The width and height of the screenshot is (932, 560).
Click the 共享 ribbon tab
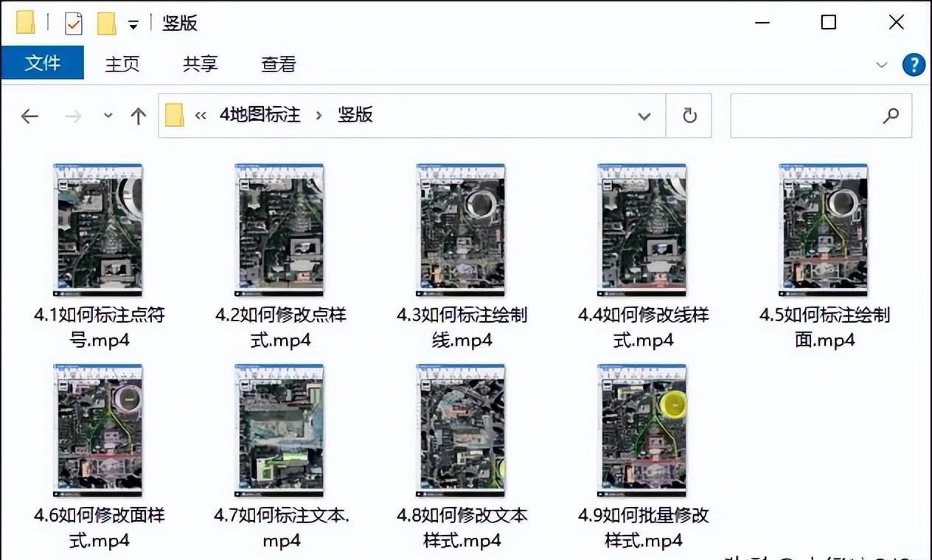click(199, 64)
